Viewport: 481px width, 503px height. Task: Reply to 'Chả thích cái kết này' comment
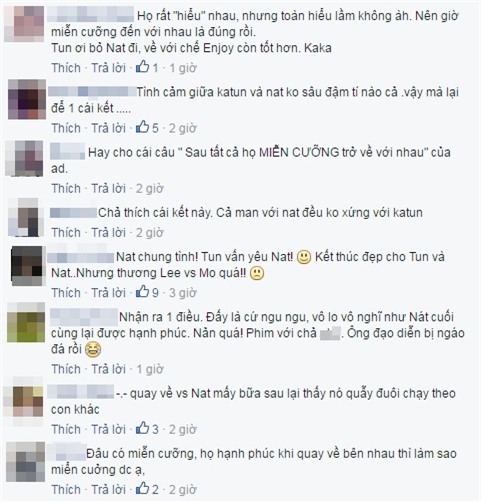pos(108,232)
